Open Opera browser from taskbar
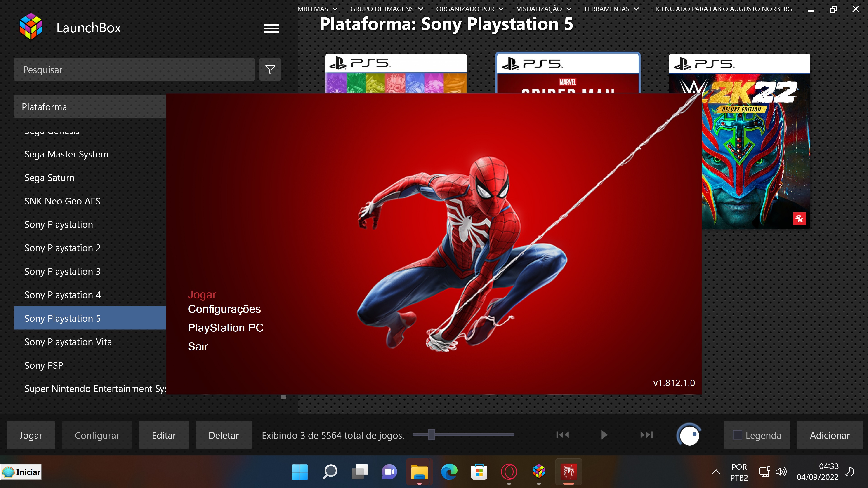The image size is (868, 488). (x=509, y=472)
